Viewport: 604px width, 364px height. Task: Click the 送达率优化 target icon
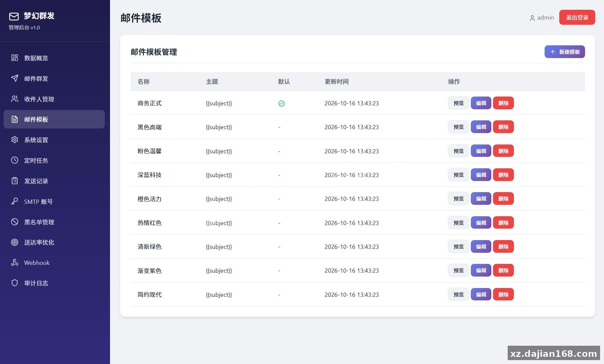(15, 242)
